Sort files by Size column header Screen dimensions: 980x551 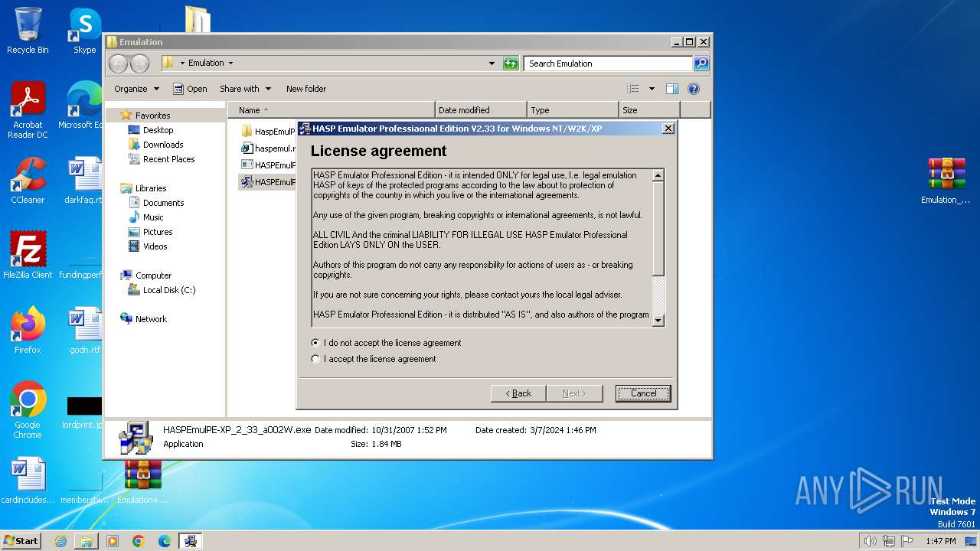point(649,110)
